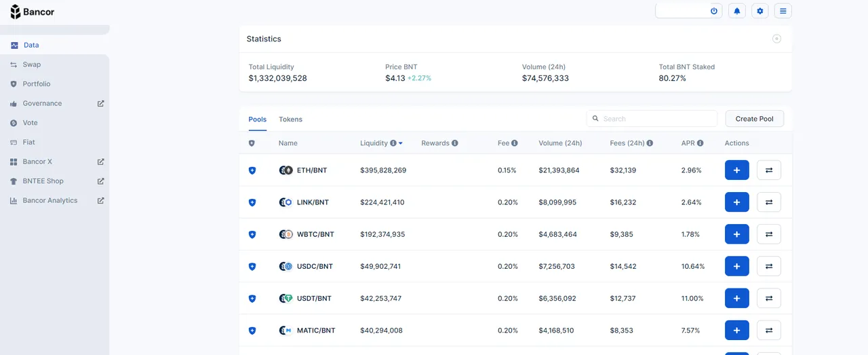
Task: Select the WBTC/BNT pool name
Action: [315, 234]
